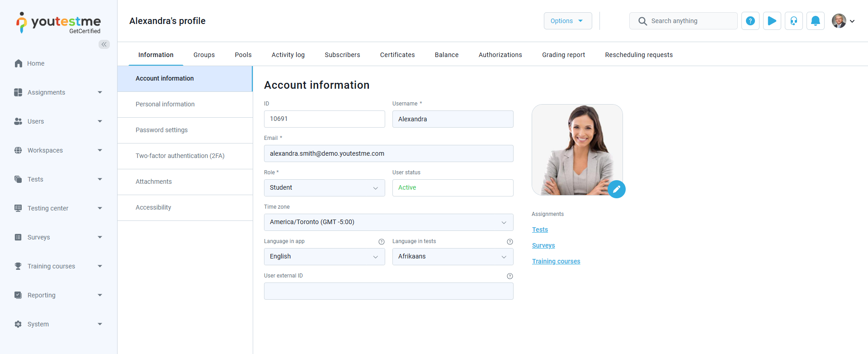Click the Users people icon
Viewport: 868px width, 354px height.
click(18, 121)
